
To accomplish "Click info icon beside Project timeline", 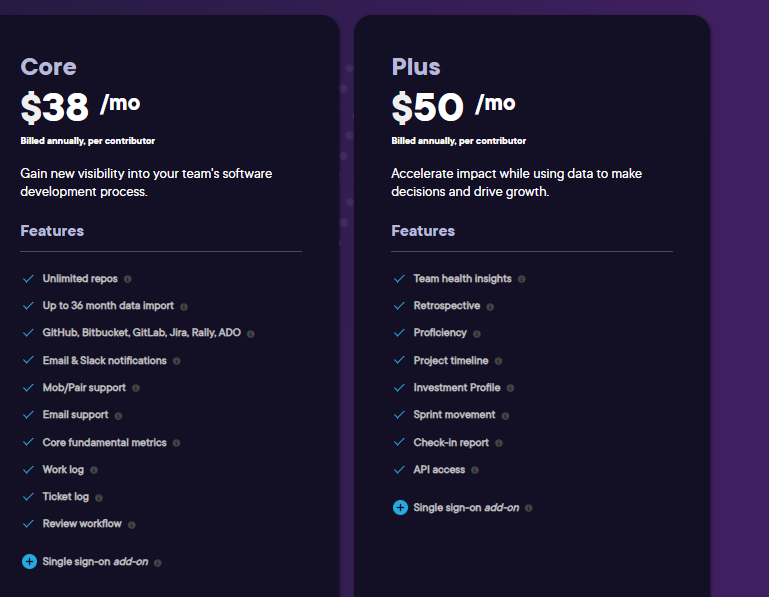I will coord(498,361).
